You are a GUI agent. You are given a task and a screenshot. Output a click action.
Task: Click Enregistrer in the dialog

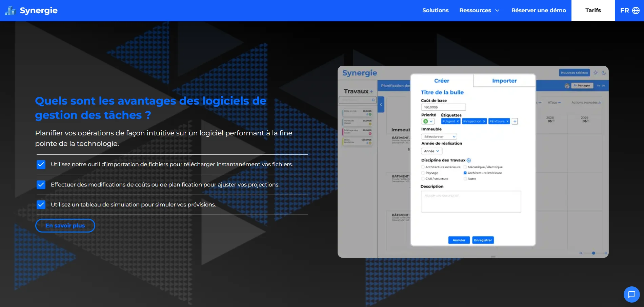483,240
